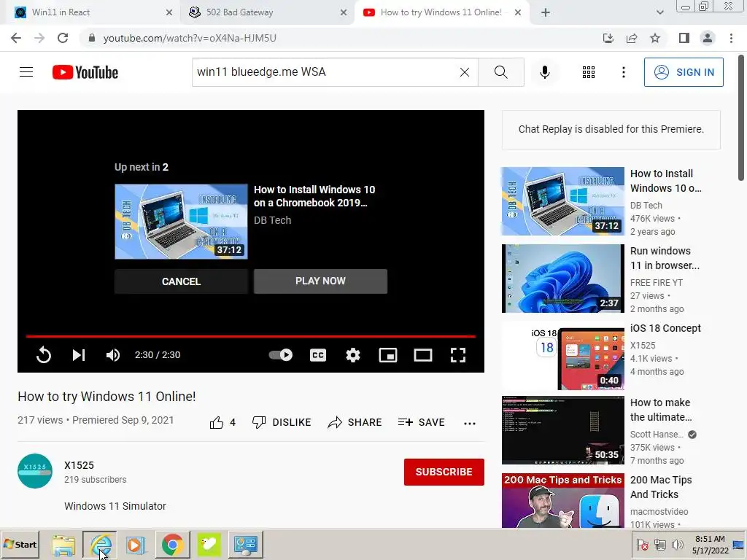Open File Explorer from the taskbar
The height and width of the screenshot is (560, 747).
click(x=63, y=545)
